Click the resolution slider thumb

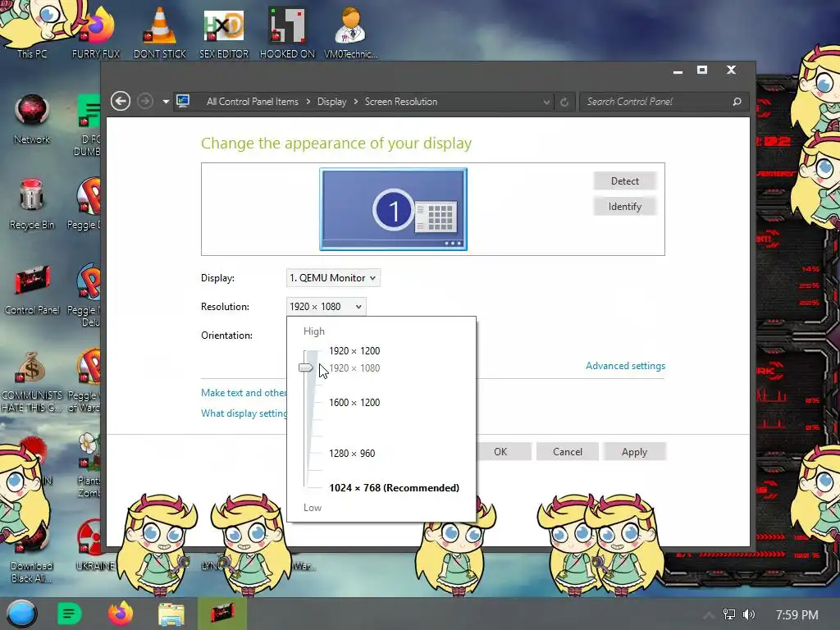click(305, 367)
